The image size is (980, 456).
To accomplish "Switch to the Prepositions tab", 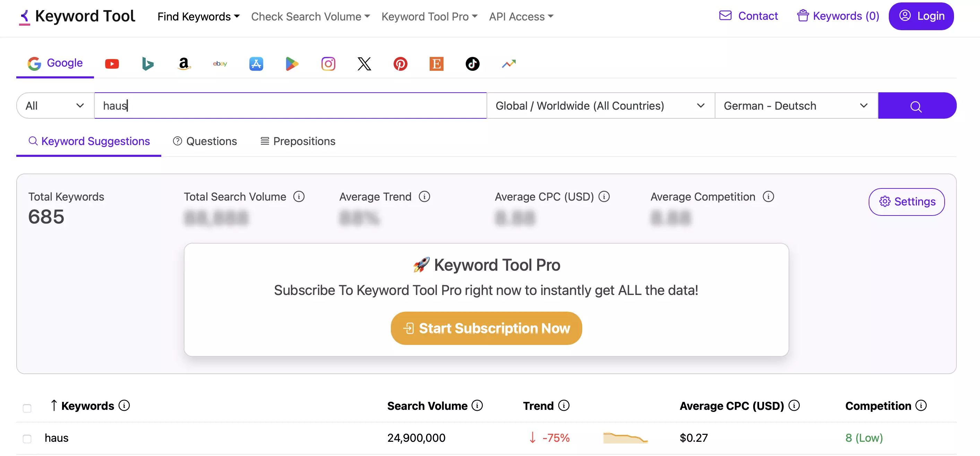I will coord(299,141).
